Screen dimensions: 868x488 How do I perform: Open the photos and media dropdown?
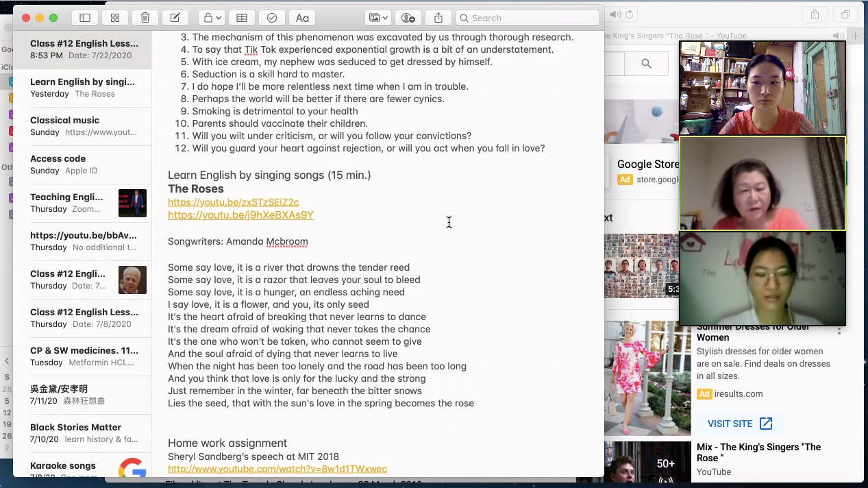(378, 18)
